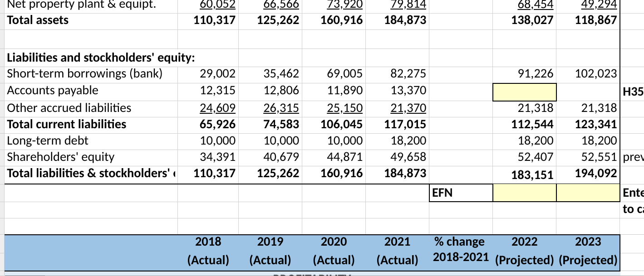Image resolution: width=644 pixels, height=276 pixels.
Task: Select Short-term borrowings (bank) label
Action: 85,74
